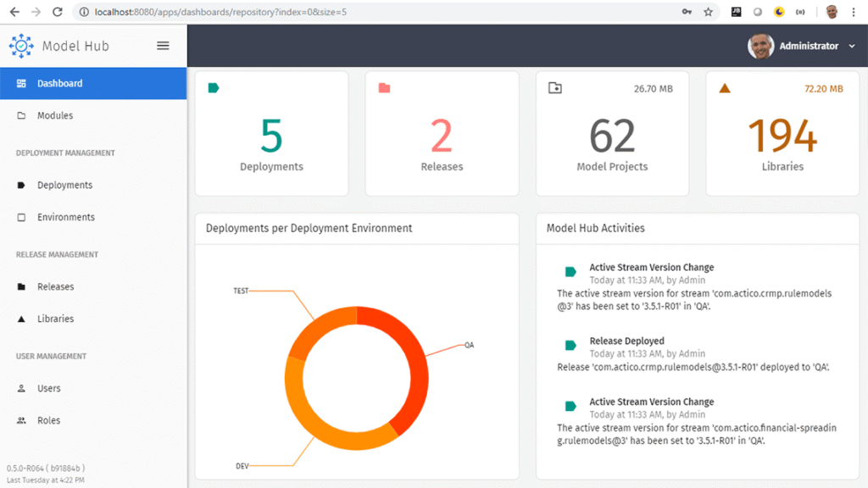Click the green icon on the Deployments card
Image resolution: width=868 pixels, height=488 pixels.
(x=211, y=86)
